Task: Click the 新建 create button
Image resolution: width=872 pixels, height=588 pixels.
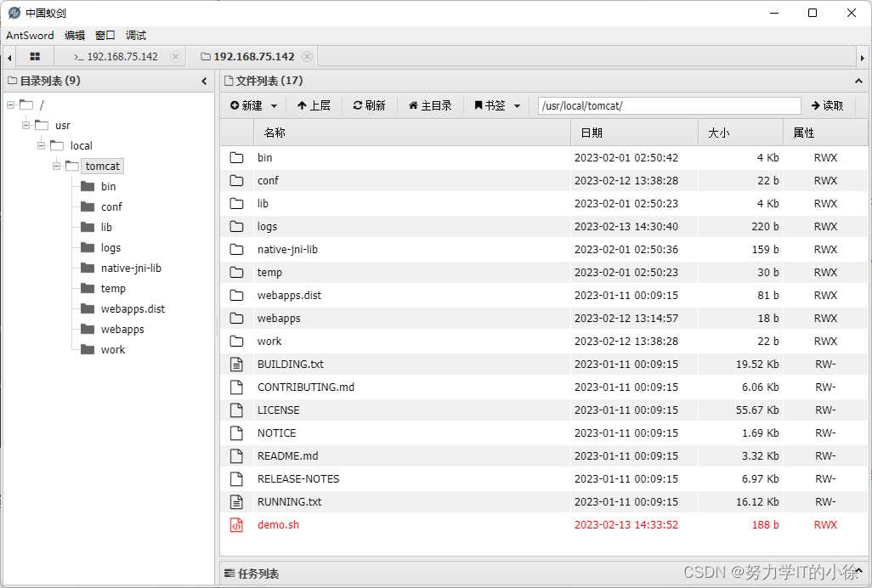Action: (x=246, y=105)
